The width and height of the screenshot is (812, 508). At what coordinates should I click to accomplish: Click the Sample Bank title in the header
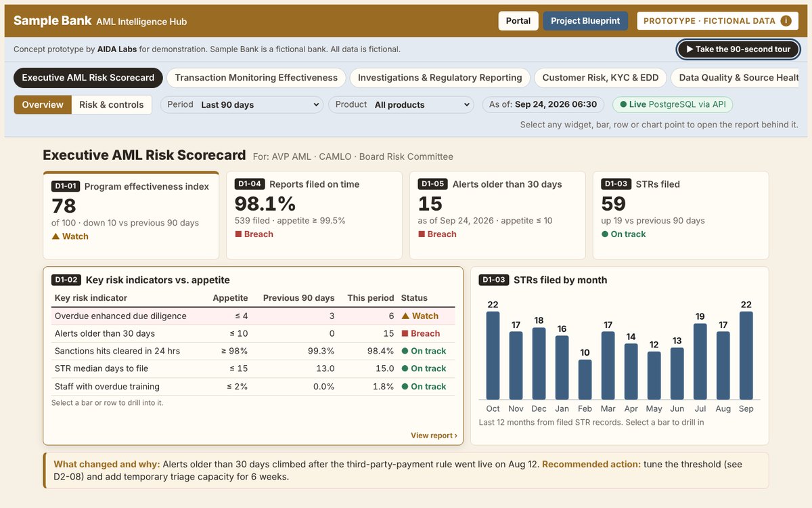[x=52, y=21]
